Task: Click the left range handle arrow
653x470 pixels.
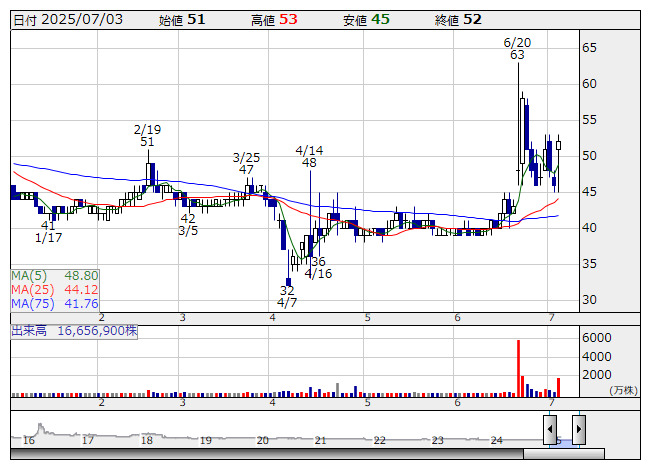Action: pyautogui.click(x=550, y=429)
